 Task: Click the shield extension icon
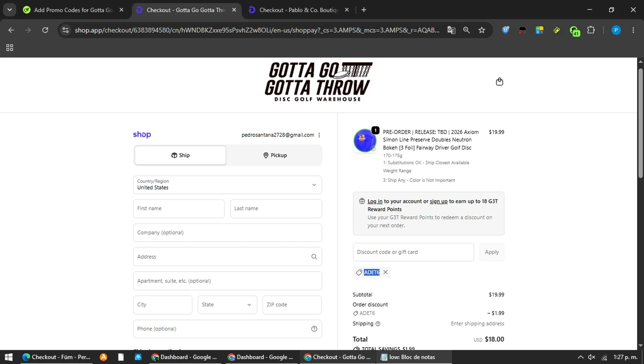pos(505,30)
